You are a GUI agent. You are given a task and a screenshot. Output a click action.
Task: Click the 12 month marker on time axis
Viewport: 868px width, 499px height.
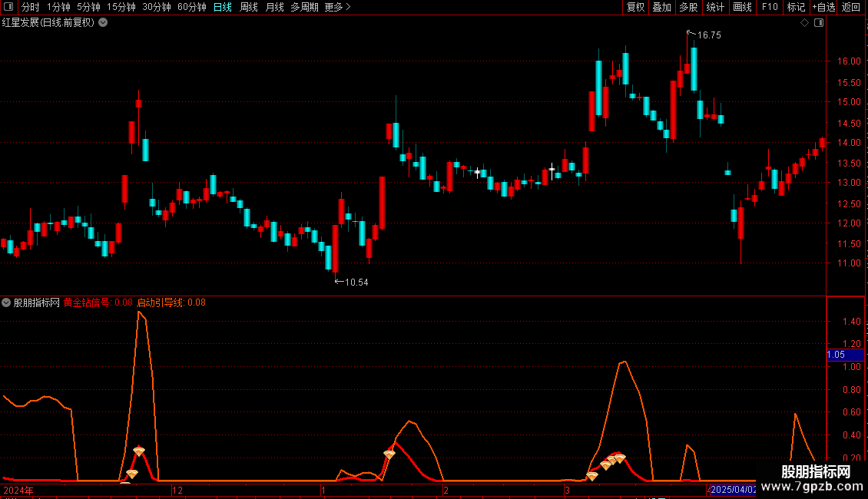pos(177,490)
